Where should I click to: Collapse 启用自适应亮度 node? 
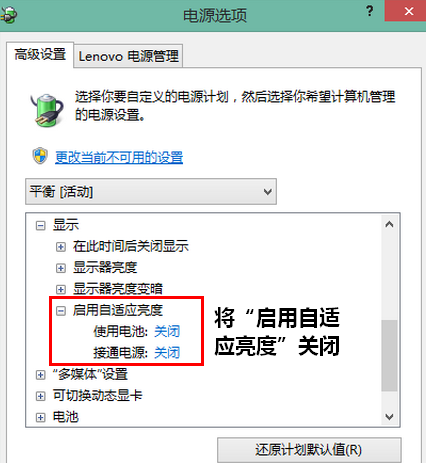pos(61,311)
